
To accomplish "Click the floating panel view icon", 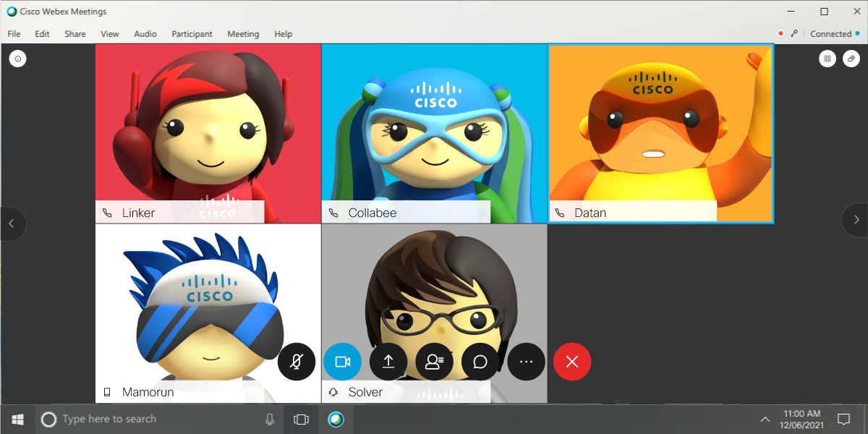I will click(x=851, y=59).
